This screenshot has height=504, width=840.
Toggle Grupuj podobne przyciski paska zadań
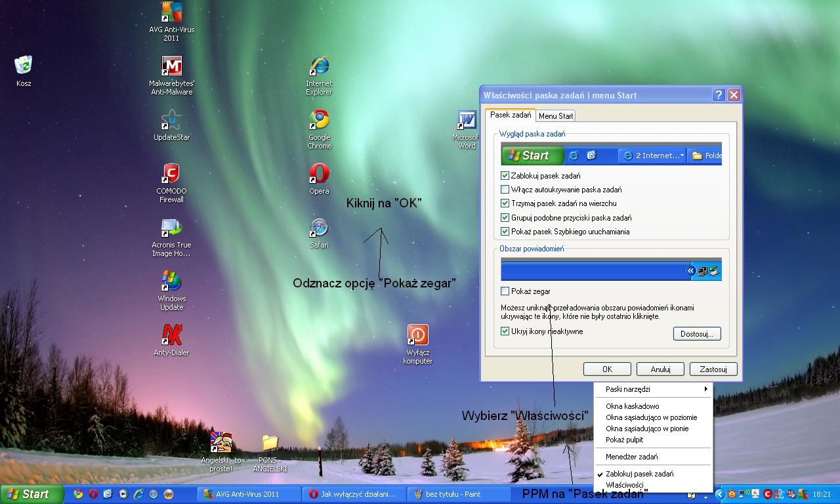505,218
